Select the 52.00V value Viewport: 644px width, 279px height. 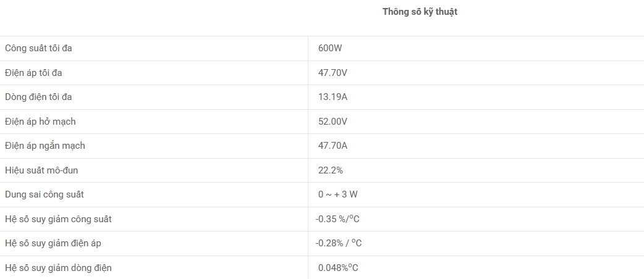tap(333, 122)
